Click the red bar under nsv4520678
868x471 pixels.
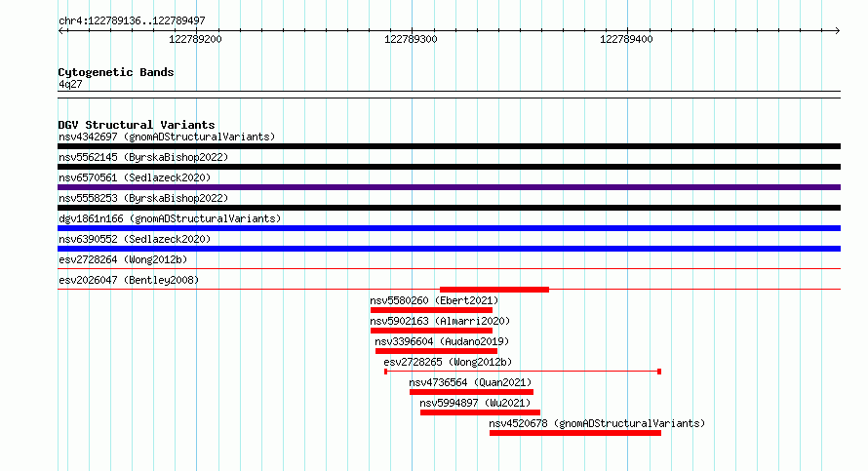point(575,433)
